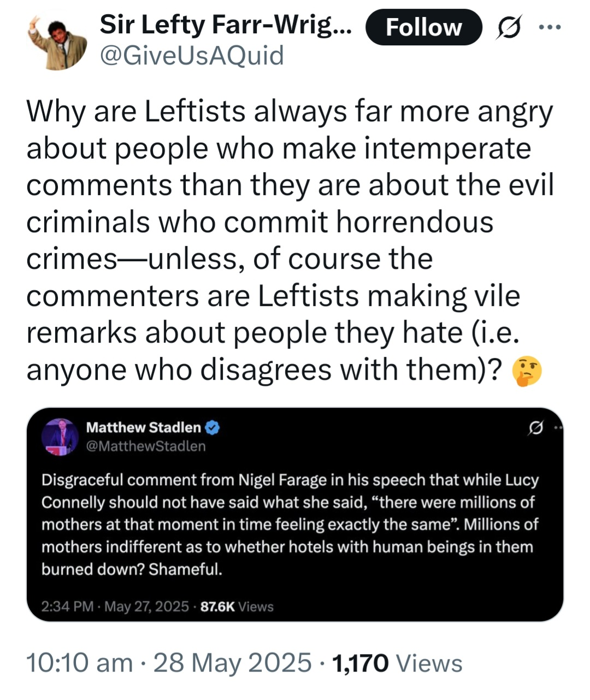The width and height of the screenshot is (590, 700).
Task: Open the @GiveUsAQuid handle
Action: point(192,56)
